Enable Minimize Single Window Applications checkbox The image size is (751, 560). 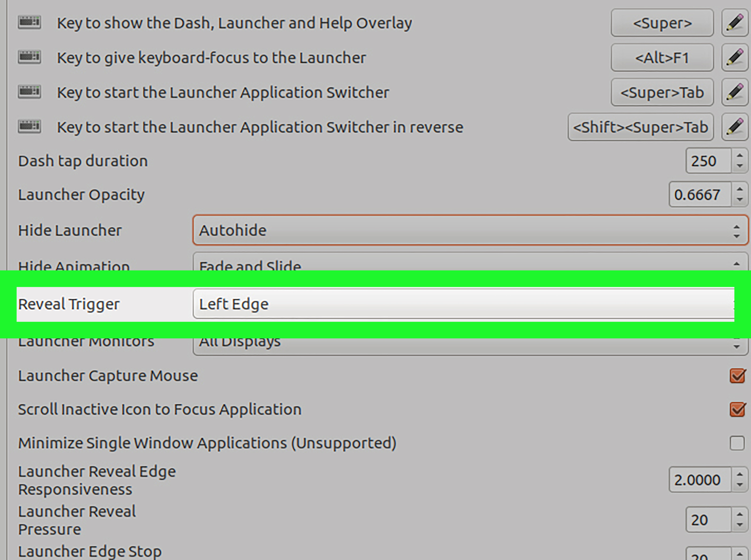pos(737,443)
